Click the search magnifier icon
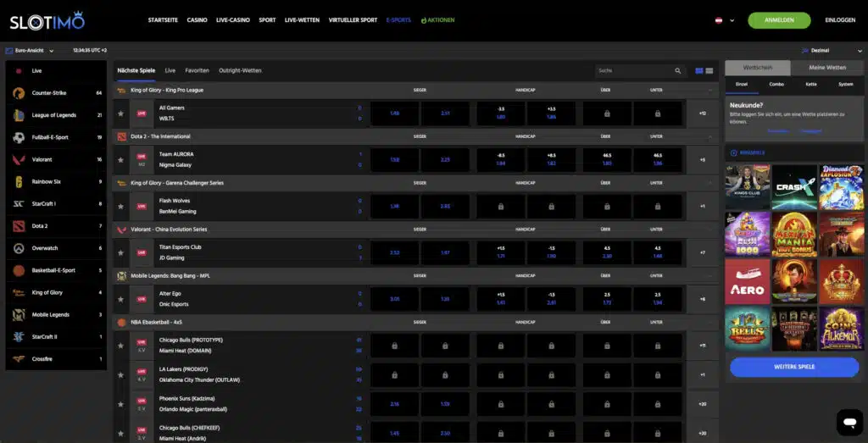 pos(677,71)
